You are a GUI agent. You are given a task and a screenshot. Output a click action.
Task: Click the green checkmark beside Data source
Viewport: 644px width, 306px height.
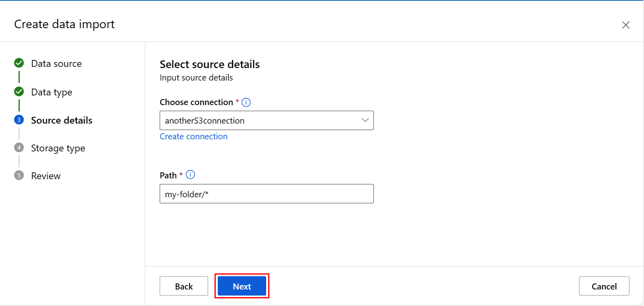click(19, 63)
